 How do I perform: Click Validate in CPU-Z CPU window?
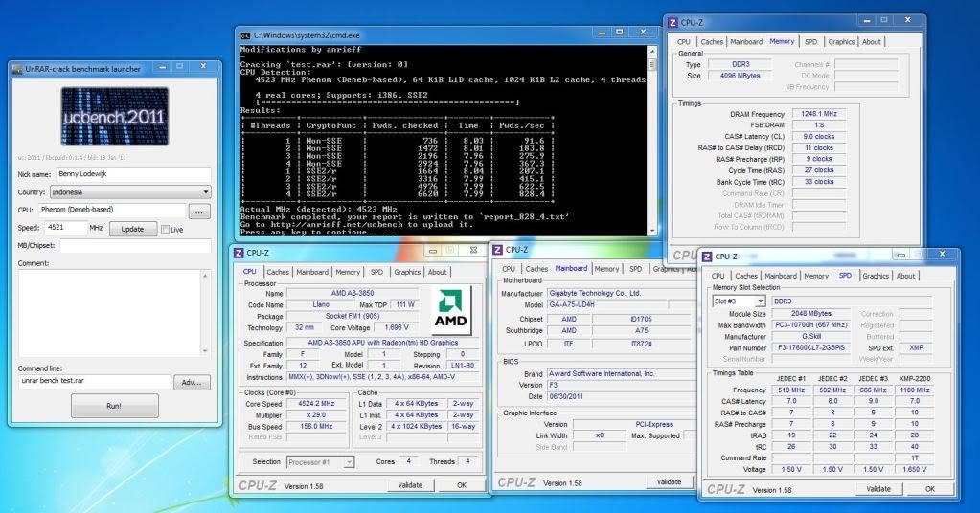(410, 485)
